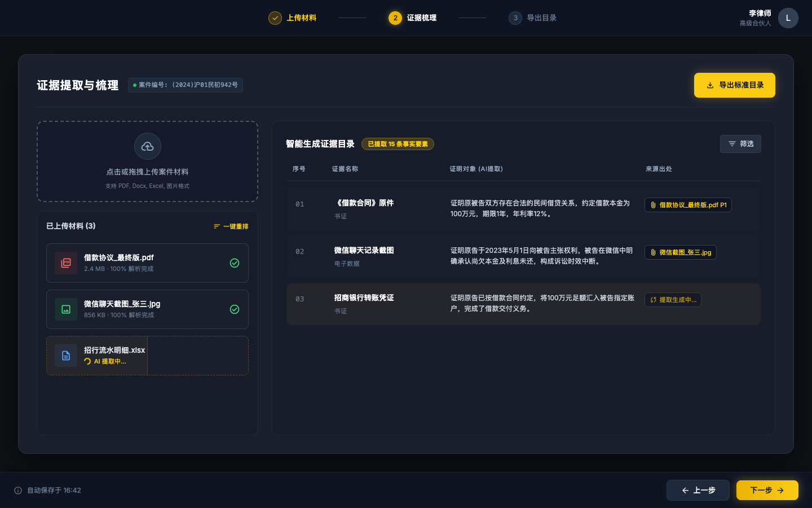Click the 招行流水明细.xlsx extraction progress card

(148, 356)
